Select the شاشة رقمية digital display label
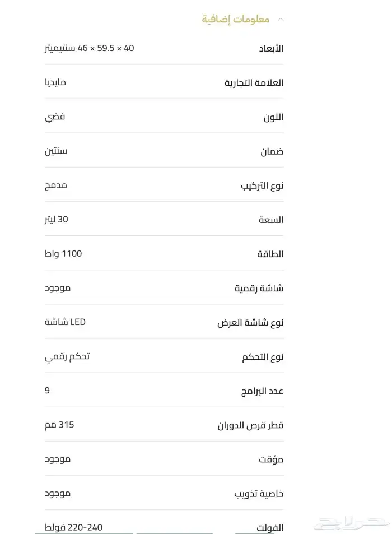This screenshot has height=534, width=392. pyautogui.click(x=259, y=289)
